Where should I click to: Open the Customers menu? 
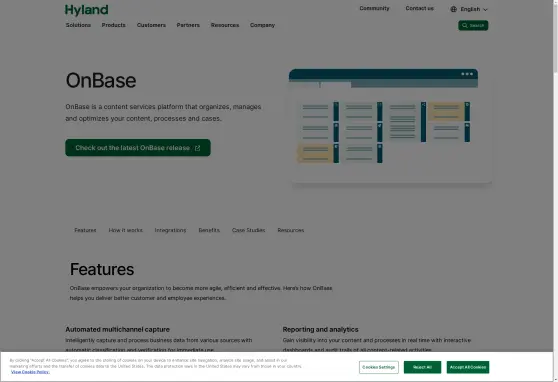pyautogui.click(x=151, y=25)
